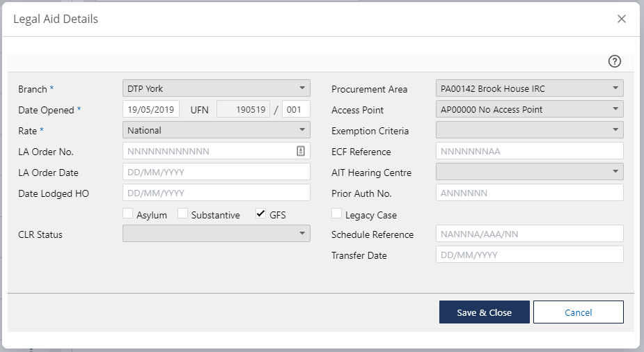Expand the Procurement Area dropdown
The image size is (644, 352).
click(x=529, y=88)
